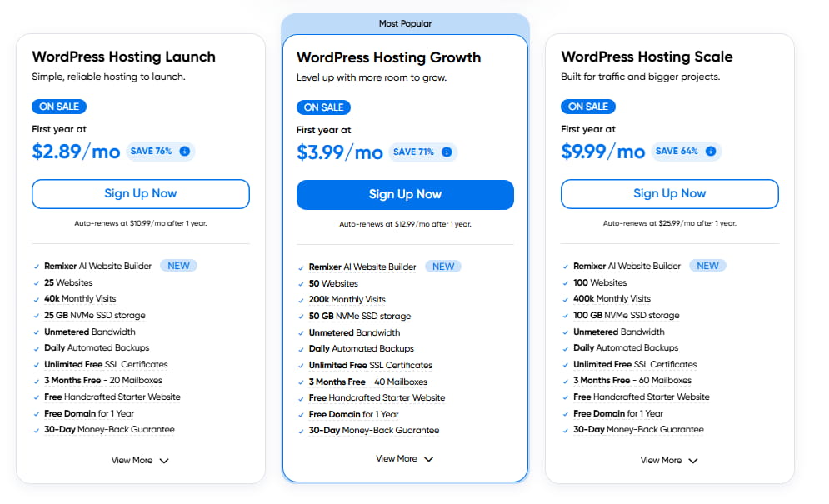Screen dimensions: 829x504
Task: Click the NEW badge in Launch plan
Action: [x=178, y=266]
